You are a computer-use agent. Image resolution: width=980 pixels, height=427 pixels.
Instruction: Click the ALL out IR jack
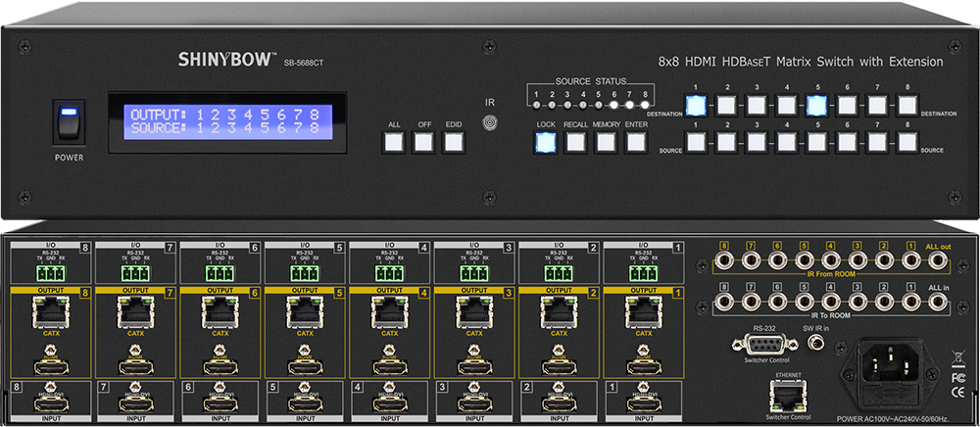point(936,261)
